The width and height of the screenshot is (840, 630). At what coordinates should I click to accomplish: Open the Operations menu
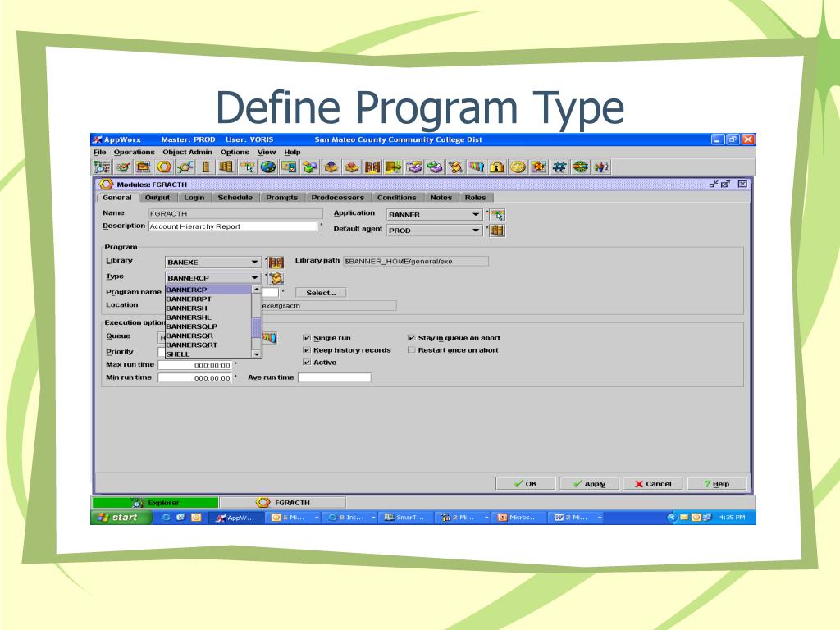(134, 152)
